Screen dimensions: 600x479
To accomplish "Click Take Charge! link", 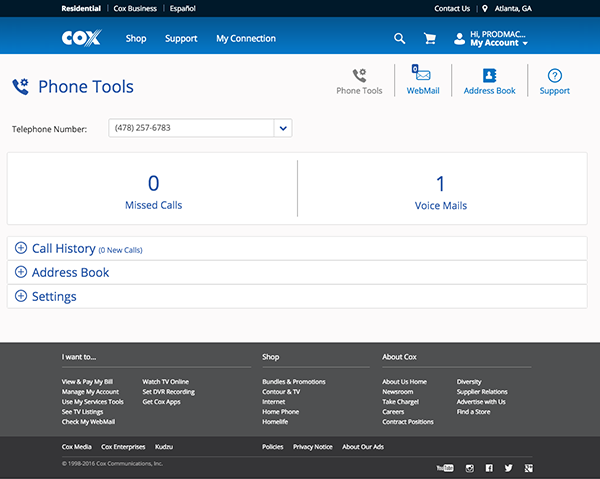I will (400, 402).
